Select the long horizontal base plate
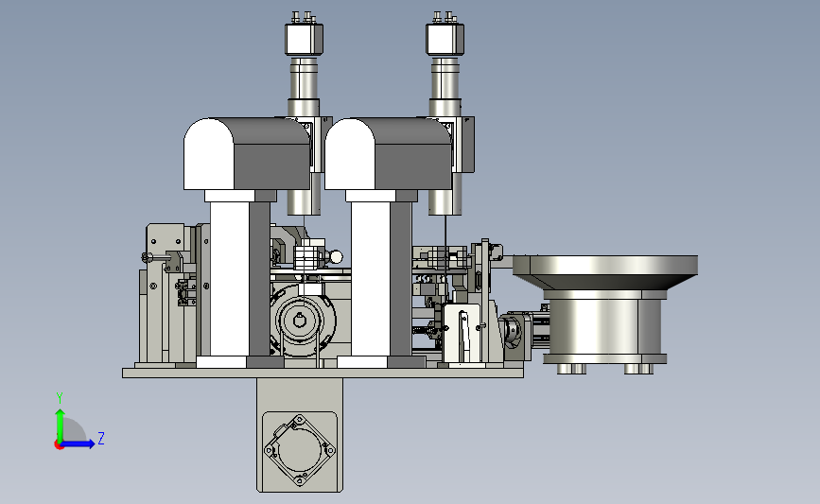The width and height of the screenshot is (820, 504). point(323,373)
